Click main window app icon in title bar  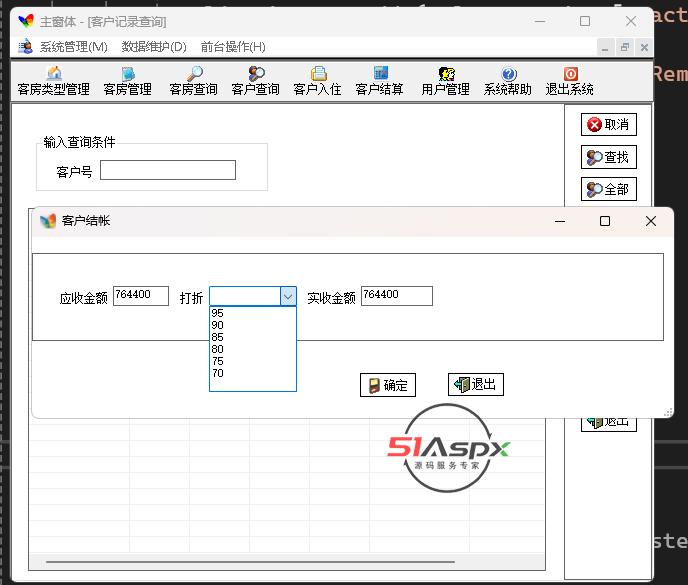coord(26,21)
